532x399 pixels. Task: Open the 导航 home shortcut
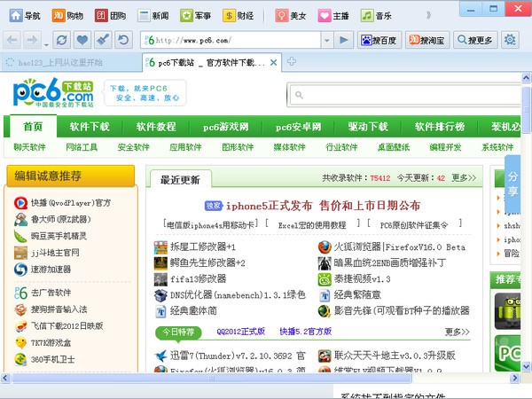(25, 16)
